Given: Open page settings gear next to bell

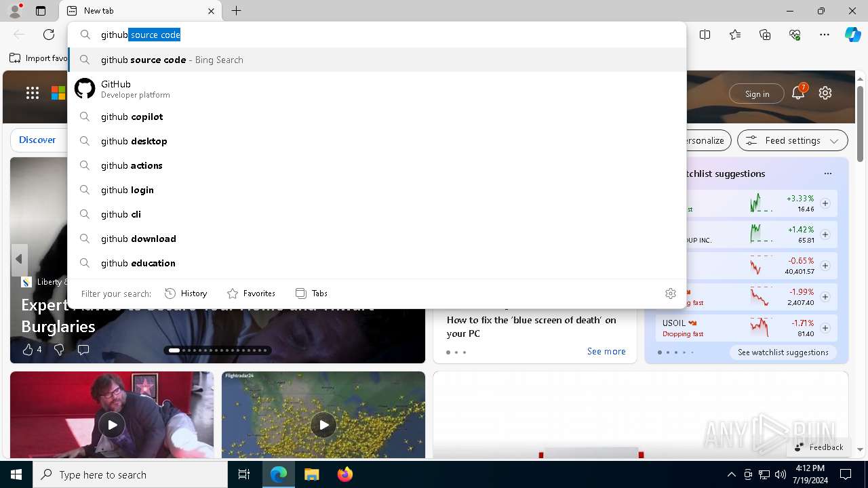Looking at the screenshot, I should pos(825,94).
